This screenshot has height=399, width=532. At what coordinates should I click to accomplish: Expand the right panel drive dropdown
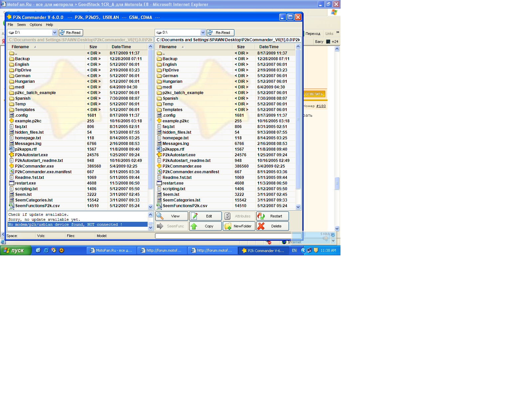[203, 33]
